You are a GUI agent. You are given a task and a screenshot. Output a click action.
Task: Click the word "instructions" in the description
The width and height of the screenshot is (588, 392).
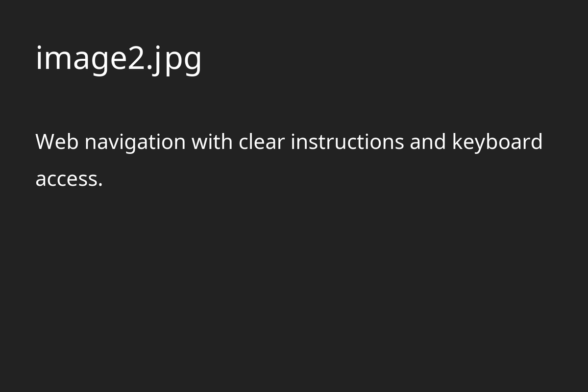[347, 142]
